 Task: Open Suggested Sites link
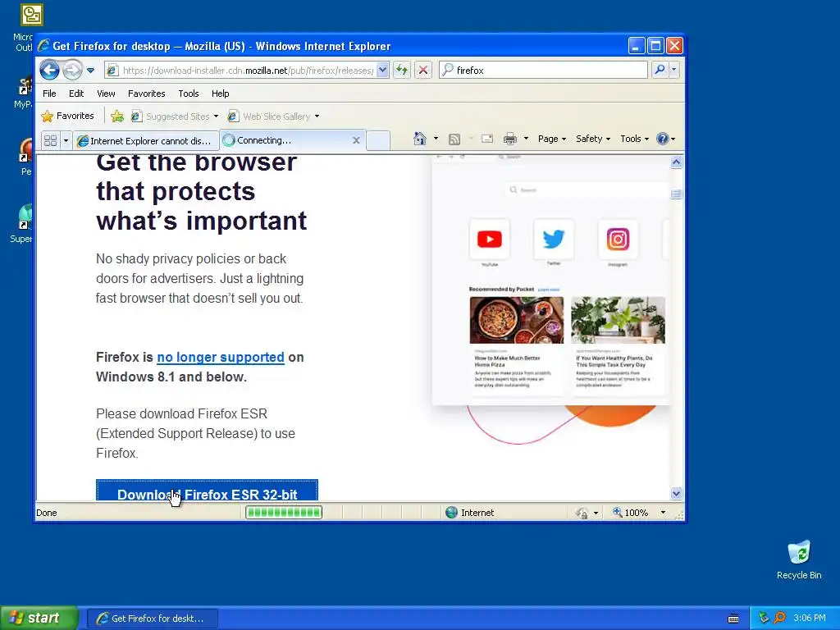(x=175, y=116)
